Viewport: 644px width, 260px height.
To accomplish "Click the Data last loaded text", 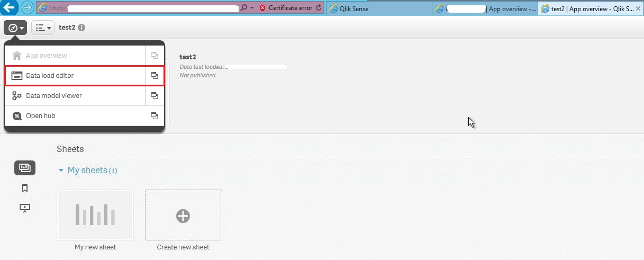I will pyautogui.click(x=202, y=67).
